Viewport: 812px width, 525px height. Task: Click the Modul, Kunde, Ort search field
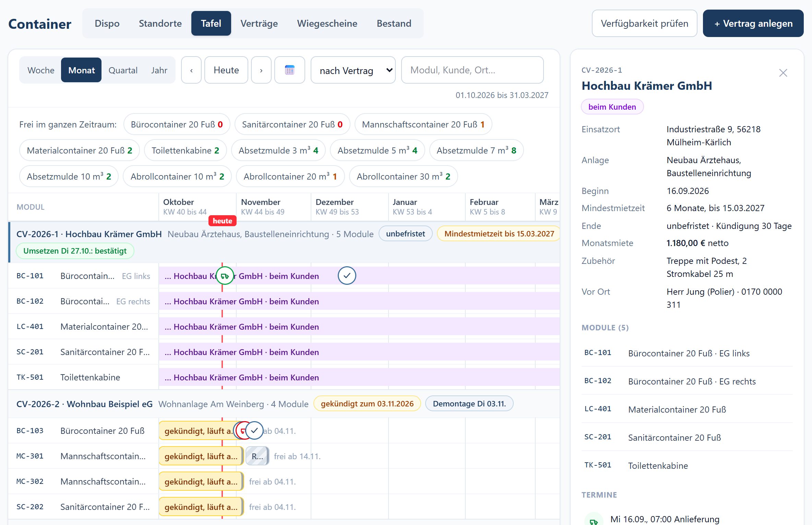coord(472,70)
